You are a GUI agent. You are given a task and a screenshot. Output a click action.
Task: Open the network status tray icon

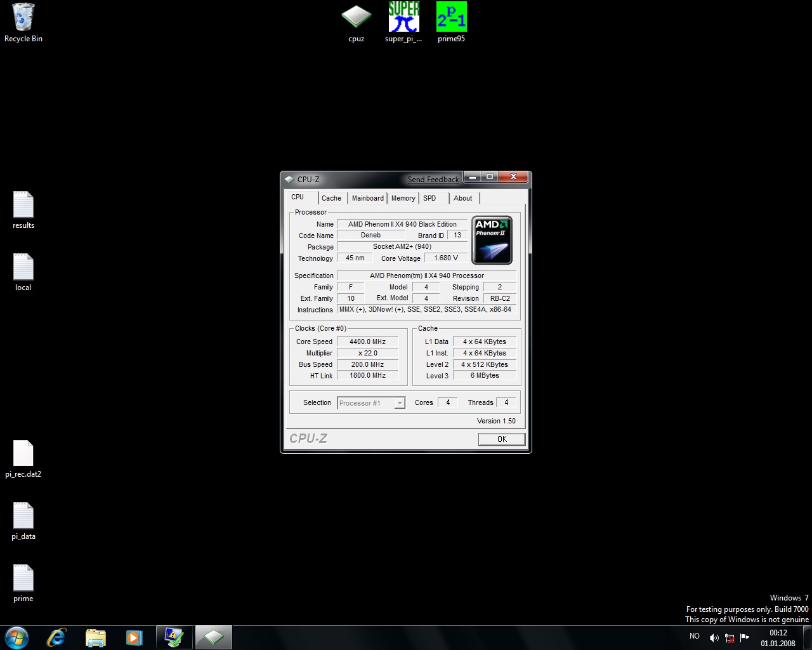pos(730,638)
